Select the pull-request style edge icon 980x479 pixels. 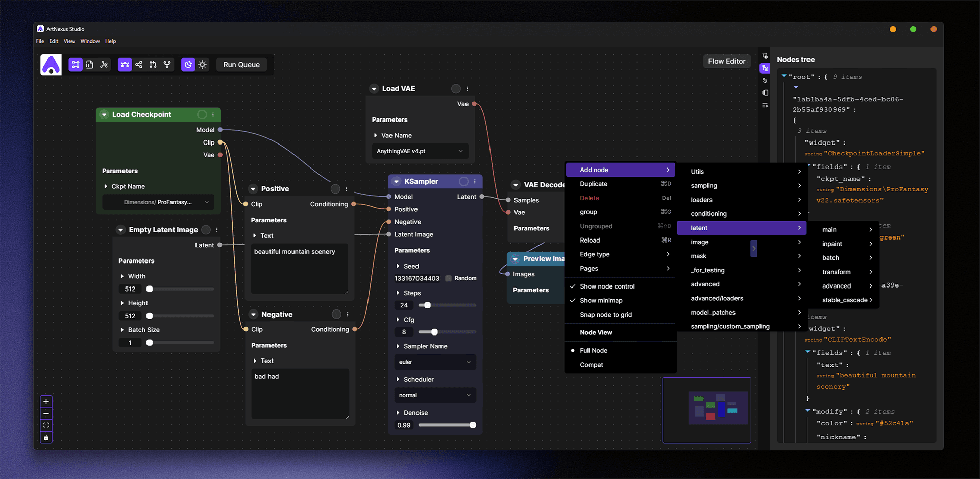pyautogui.click(x=153, y=65)
